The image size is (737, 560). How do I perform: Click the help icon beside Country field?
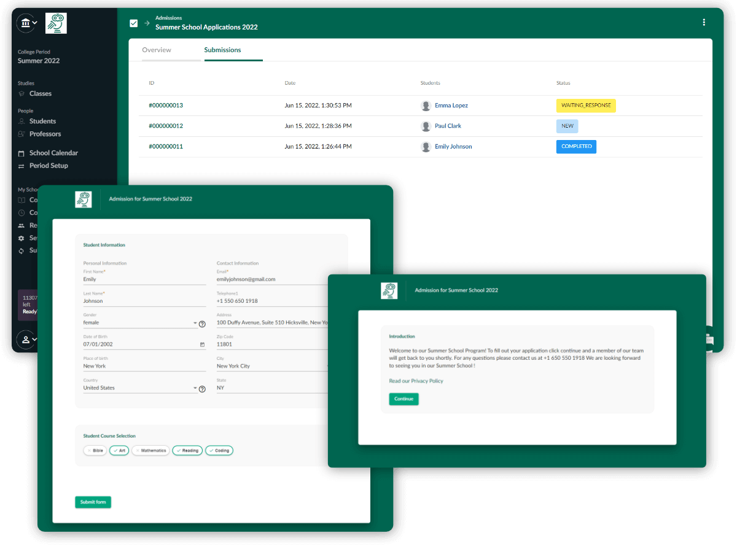(202, 389)
